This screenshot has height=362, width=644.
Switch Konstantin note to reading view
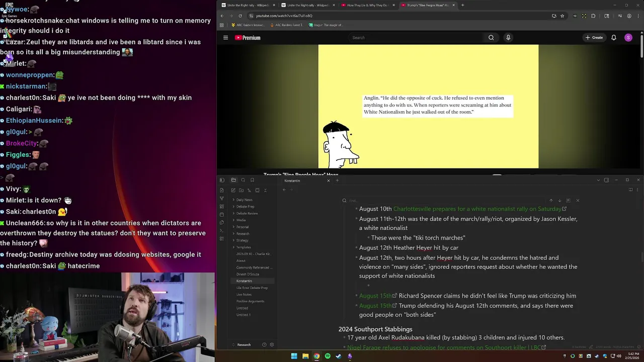tap(630, 190)
